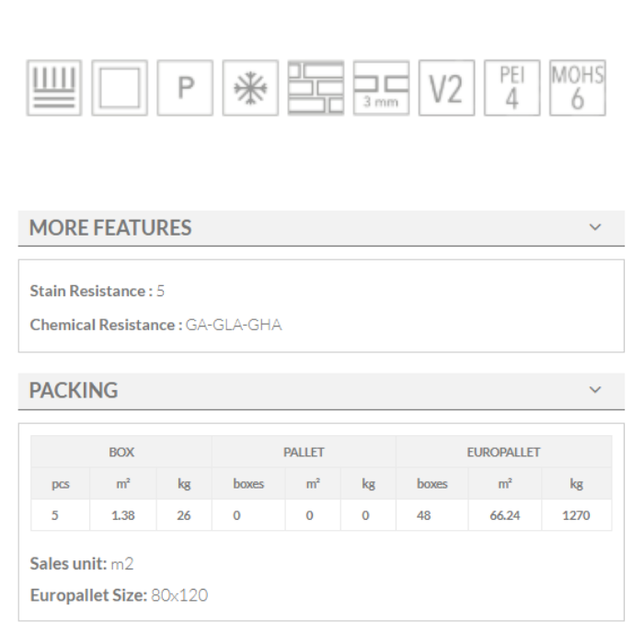Viewport: 644px width, 644px height.
Task: Click the EUROPALLET column header
Action: tap(503, 452)
